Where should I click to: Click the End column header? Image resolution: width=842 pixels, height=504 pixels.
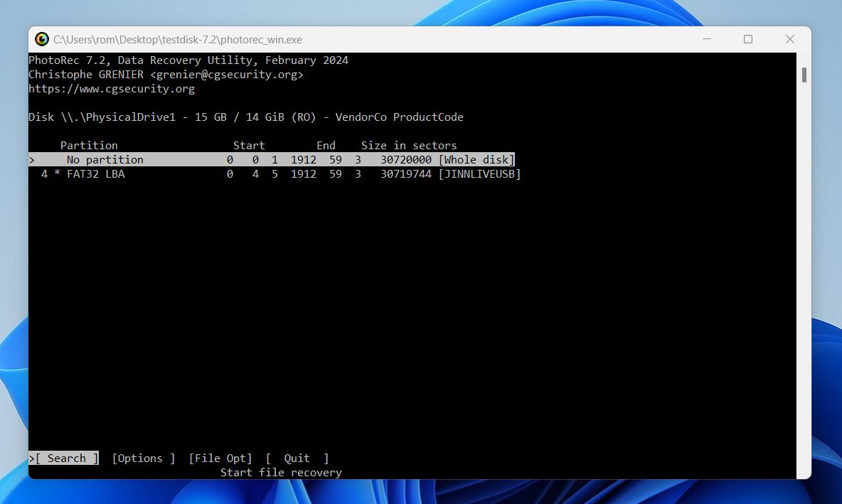click(x=326, y=146)
